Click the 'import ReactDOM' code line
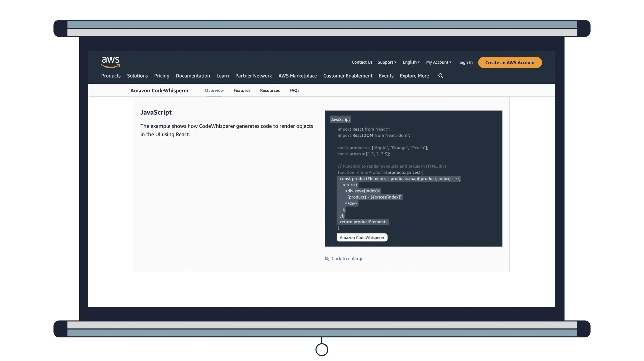 [x=373, y=135]
